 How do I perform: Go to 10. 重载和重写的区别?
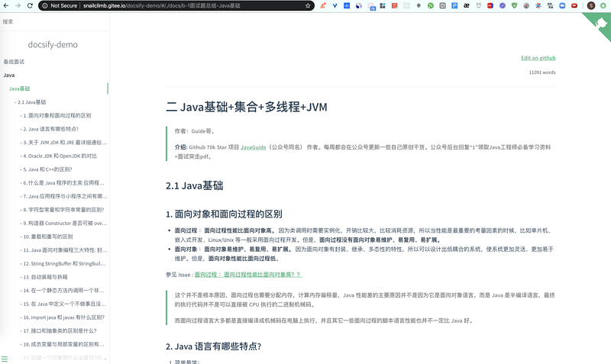click(x=48, y=237)
